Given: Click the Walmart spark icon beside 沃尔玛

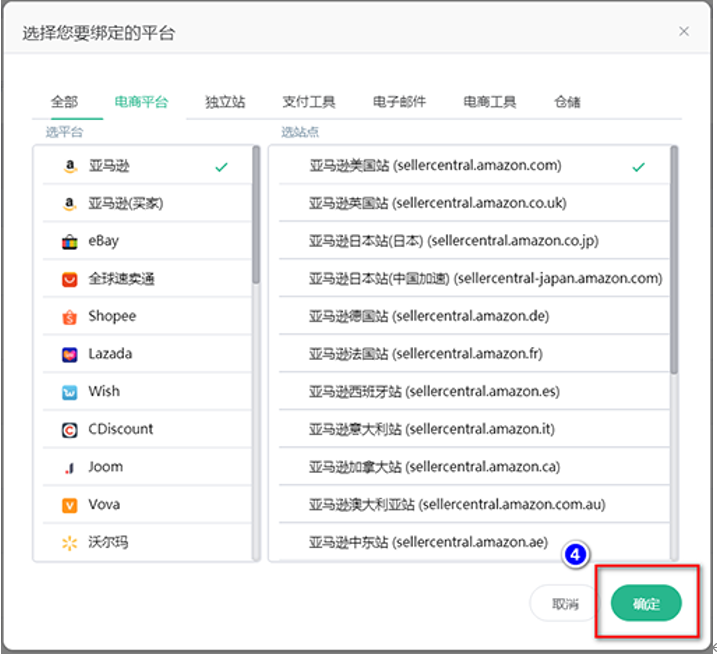Looking at the screenshot, I should click(70, 543).
